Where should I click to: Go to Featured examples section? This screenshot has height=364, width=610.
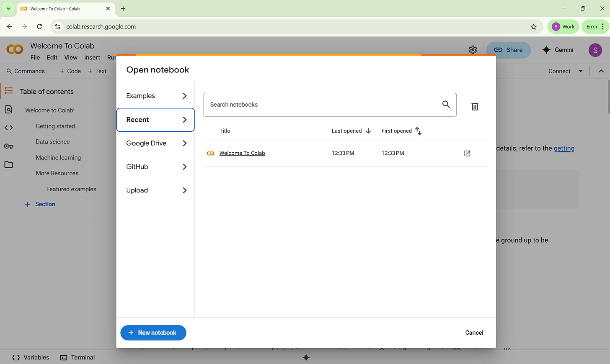(71, 189)
